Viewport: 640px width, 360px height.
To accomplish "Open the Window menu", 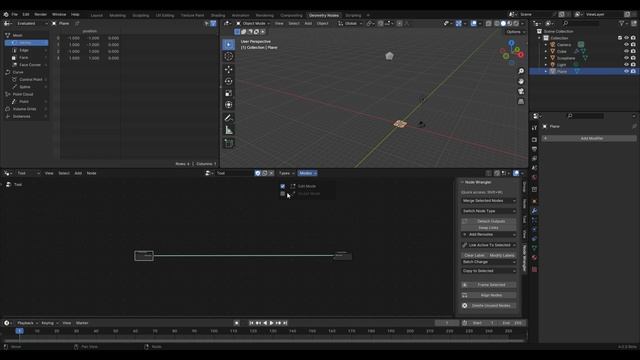I will click(59, 14).
